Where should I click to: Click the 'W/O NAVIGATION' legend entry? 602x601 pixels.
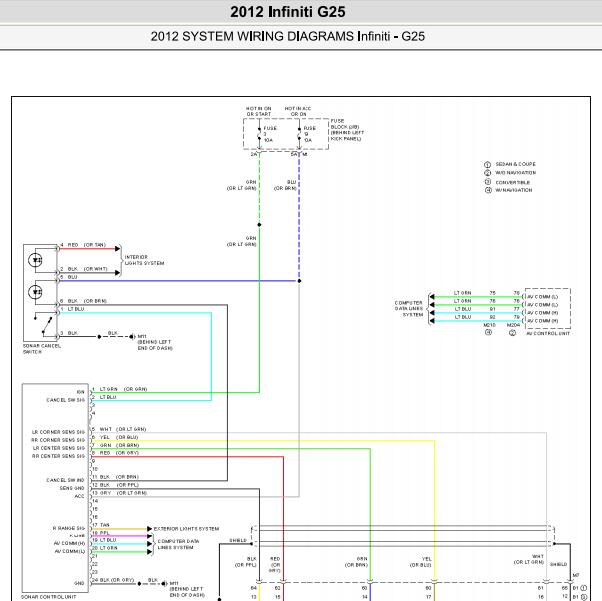(x=515, y=173)
